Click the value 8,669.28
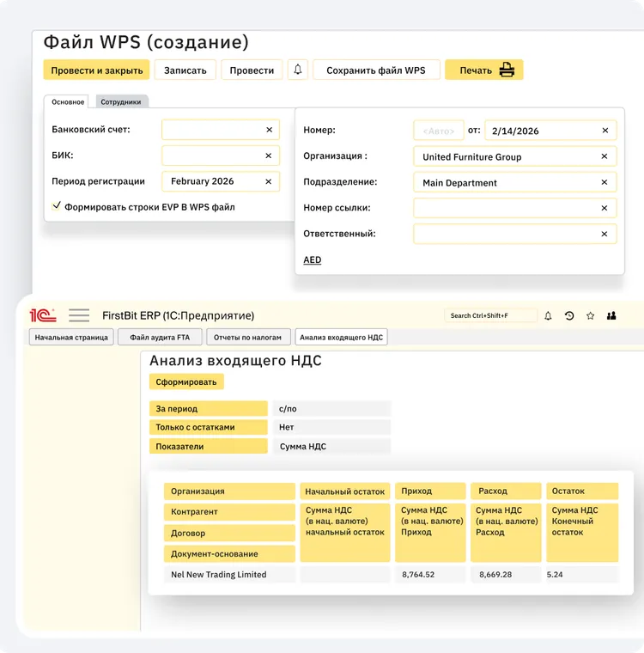 click(x=495, y=574)
